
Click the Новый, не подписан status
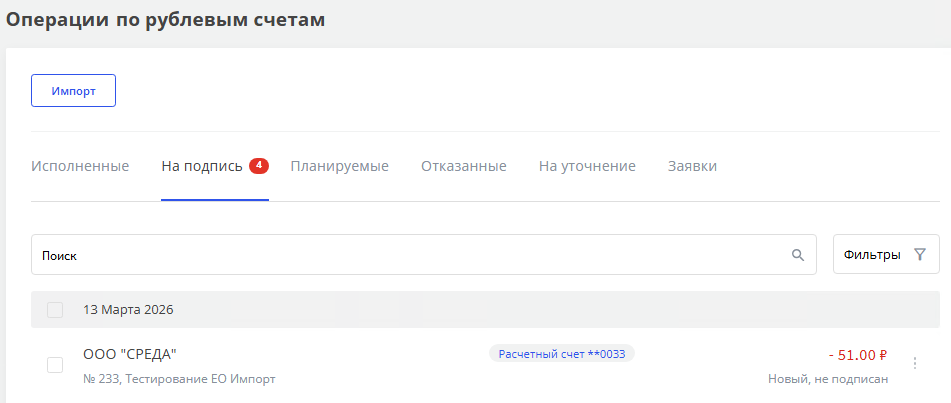[x=828, y=379]
